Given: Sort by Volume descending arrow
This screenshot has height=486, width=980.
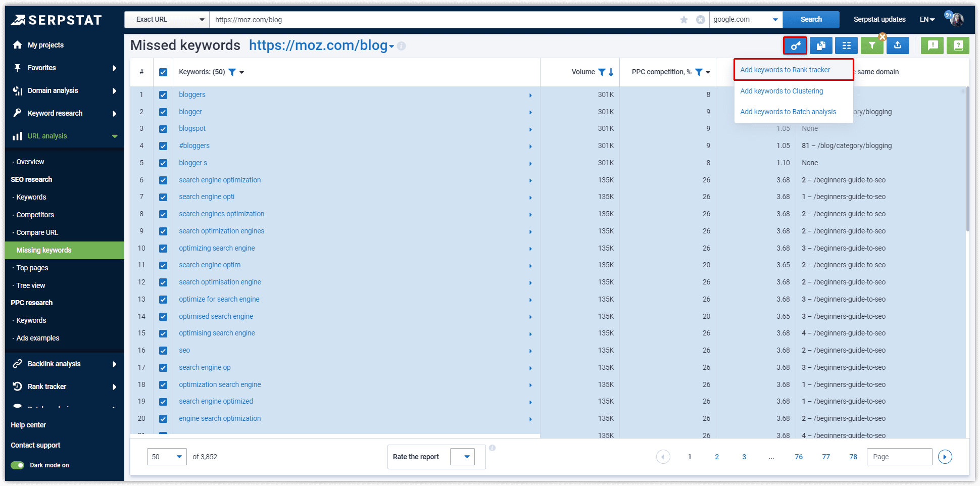Looking at the screenshot, I should point(611,72).
